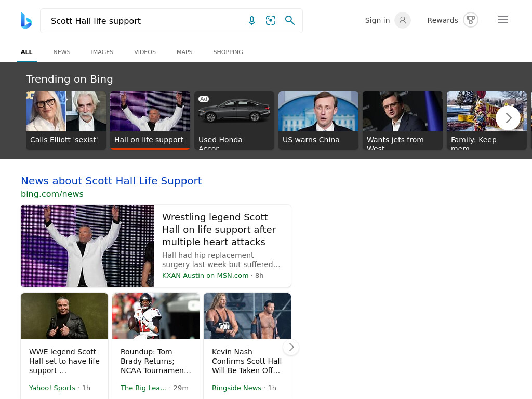Open visual search camera icon
The width and height of the screenshot is (532, 399).
pyautogui.click(x=270, y=20)
